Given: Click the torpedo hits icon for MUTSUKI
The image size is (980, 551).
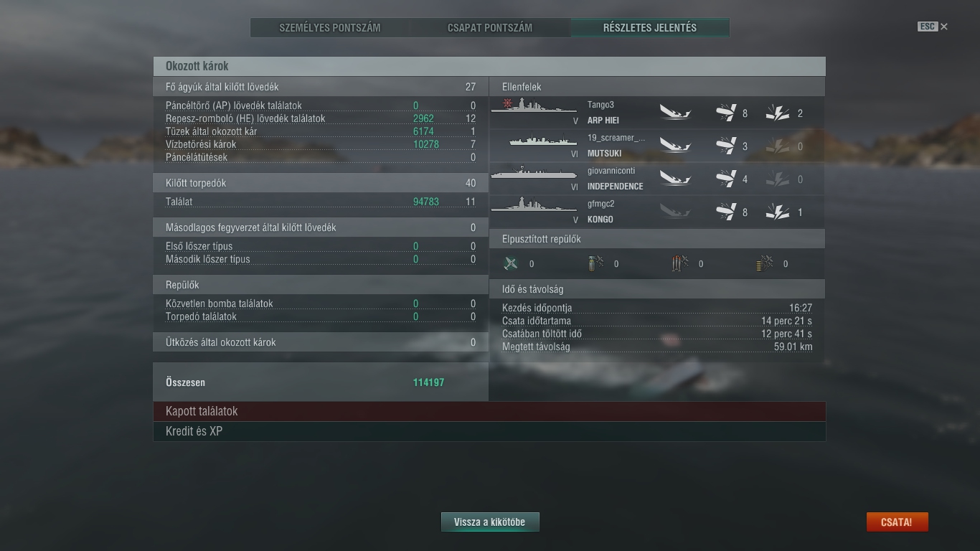Looking at the screenshot, I should click(x=726, y=146).
